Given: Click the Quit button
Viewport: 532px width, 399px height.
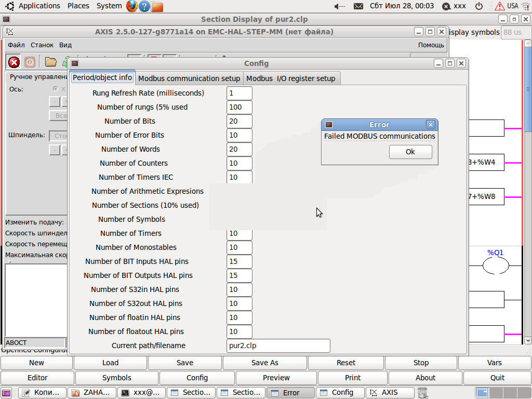Looking at the screenshot, I should coord(497,378).
